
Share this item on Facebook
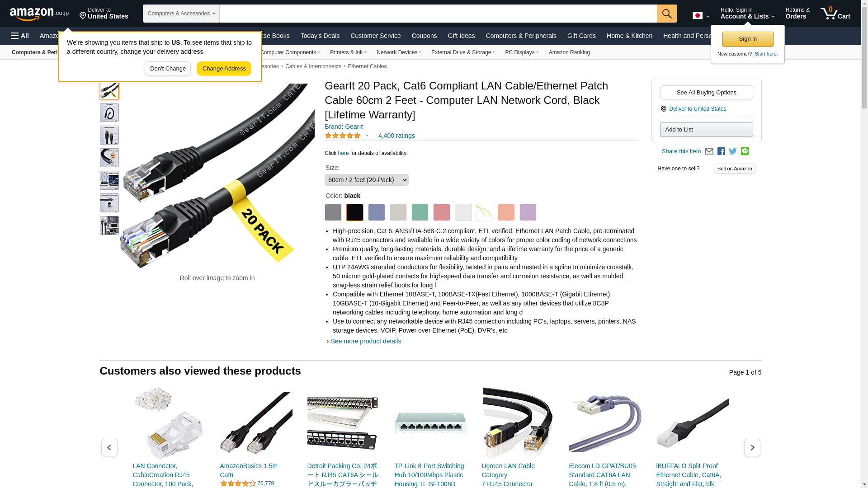[x=721, y=151]
